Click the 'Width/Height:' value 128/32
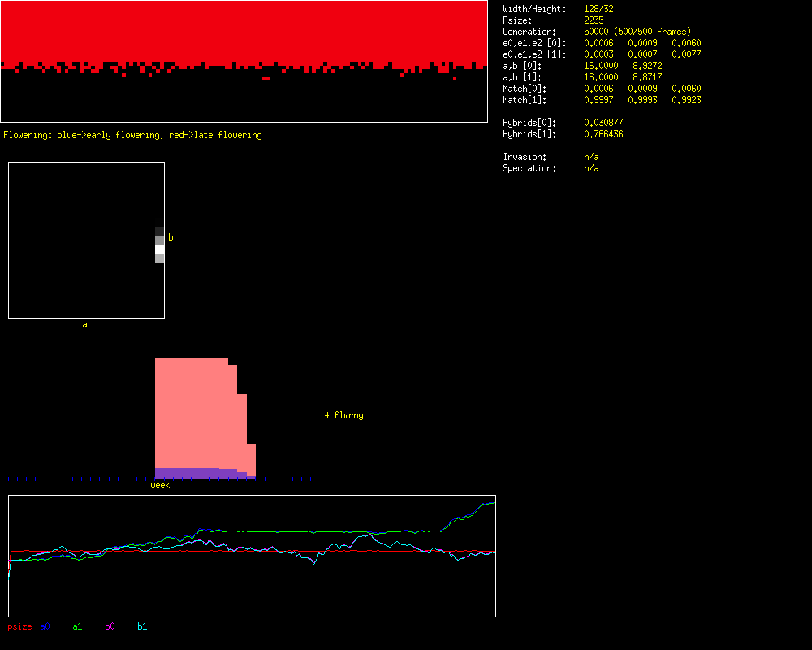The height and width of the screenshot is (650, 812). click(599, 9)
